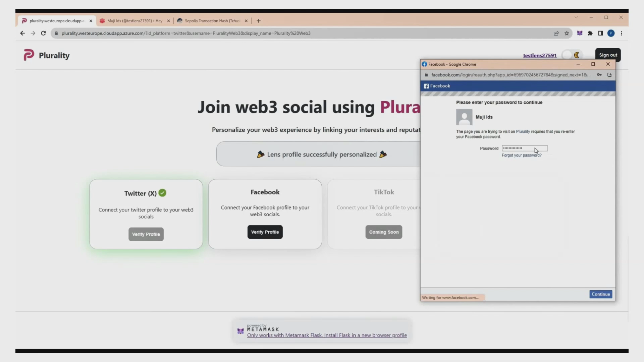Screen dimensions: 644x362
Task: Open the extensions puzzle-piece menu
Action: click(x=590, y=33)
